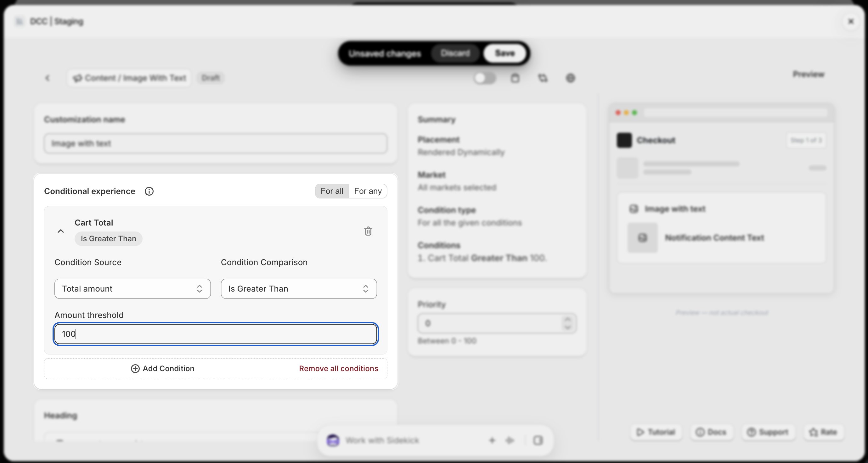Click the Sidekick avatar icon
This screenshot has height=463, width=868.
tap(333, 440)
